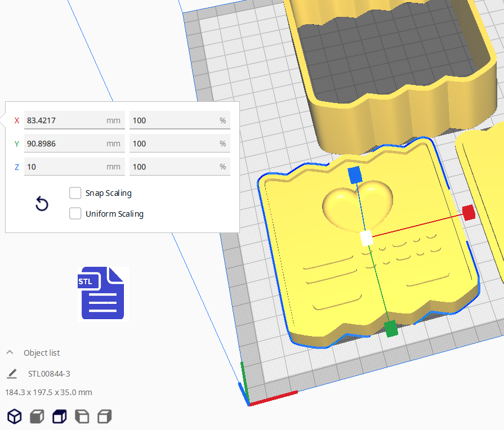This screenshot has width=504, height=430.
Task: Select the right side view cube icon
Action: coord(104,416)
